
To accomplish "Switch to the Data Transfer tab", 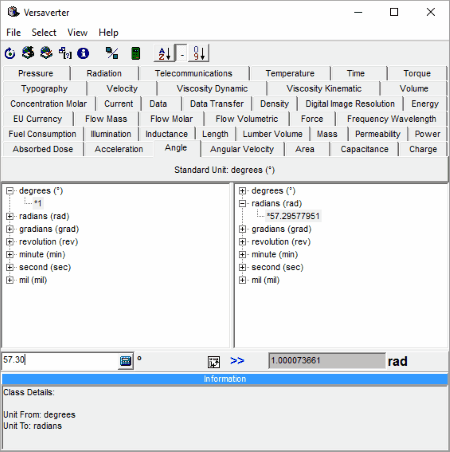I will click(217, 104).
